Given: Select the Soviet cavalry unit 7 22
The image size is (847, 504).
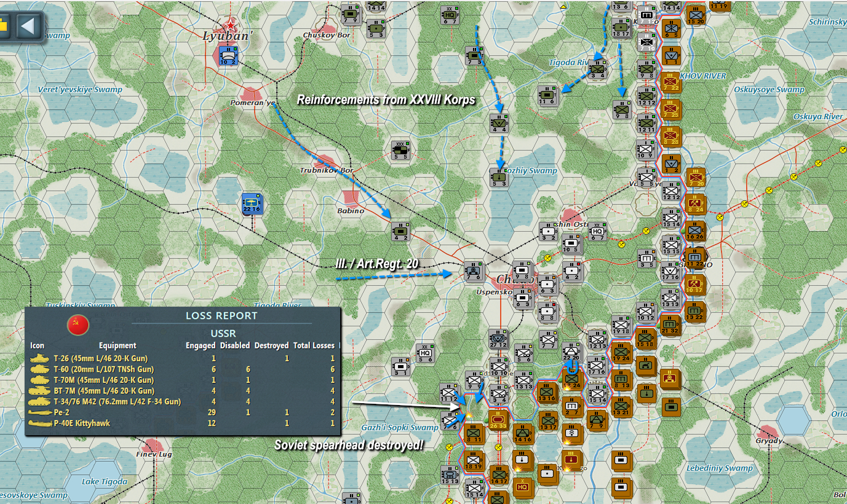Looking at the screenshot, I should (670, 82).
